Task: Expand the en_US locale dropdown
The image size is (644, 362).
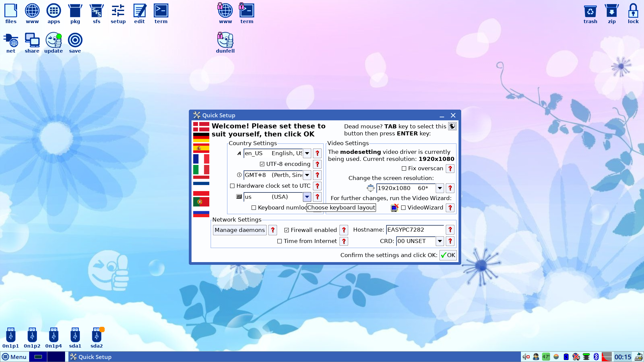Action: [307, 154]
